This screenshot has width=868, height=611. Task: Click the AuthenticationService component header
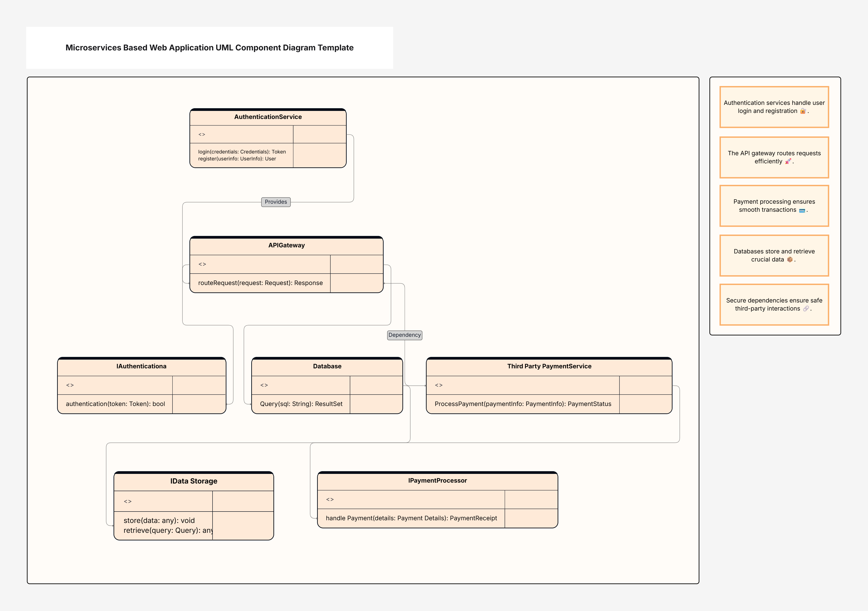click(268, 117)
